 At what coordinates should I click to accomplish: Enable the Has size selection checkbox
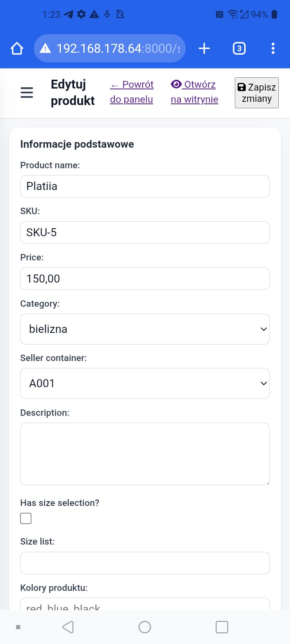(26, 518)
